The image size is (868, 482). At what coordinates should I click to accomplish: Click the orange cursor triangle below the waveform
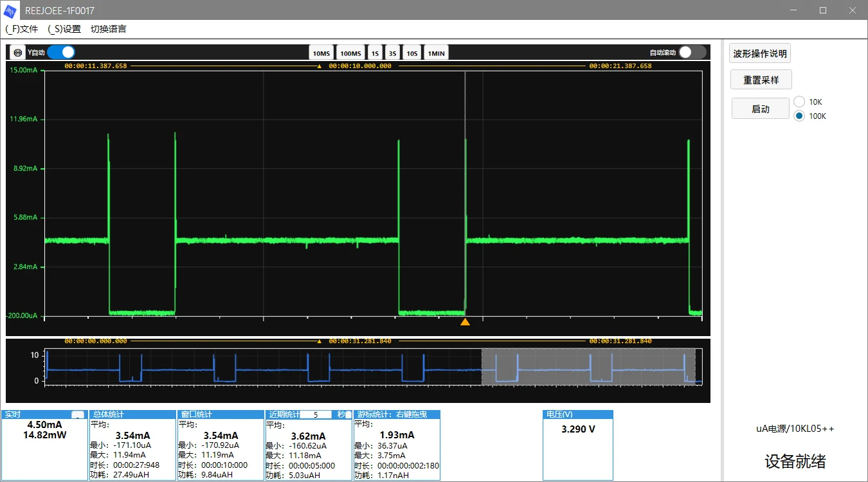coord(465,321)
